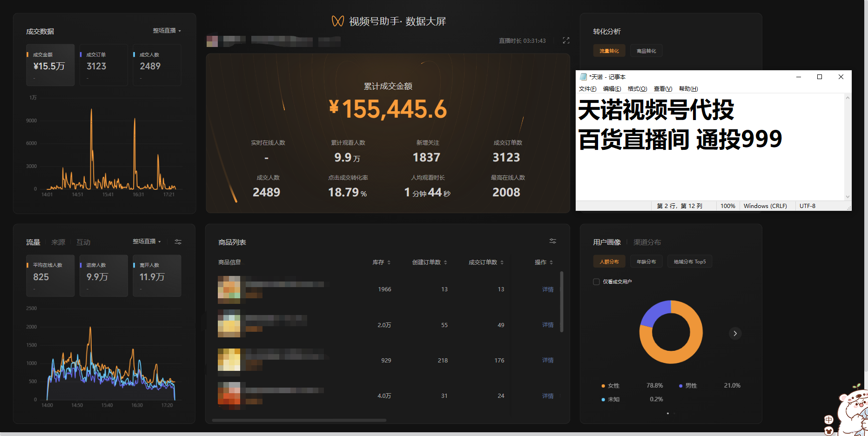Click the 点击成交转化率 18.79% value
This screenshot has height=436, width=868.
tap(347, 192)
